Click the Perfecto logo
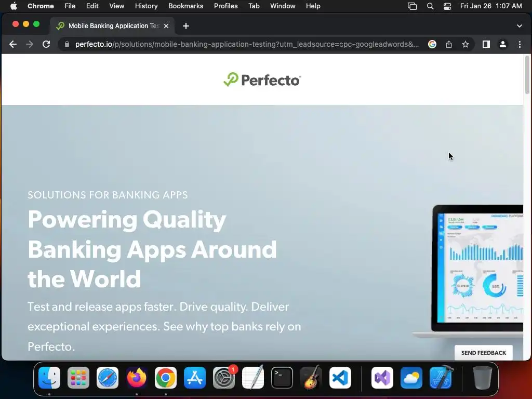The width and height of the screenshot is (532, 399). (262, 79)
